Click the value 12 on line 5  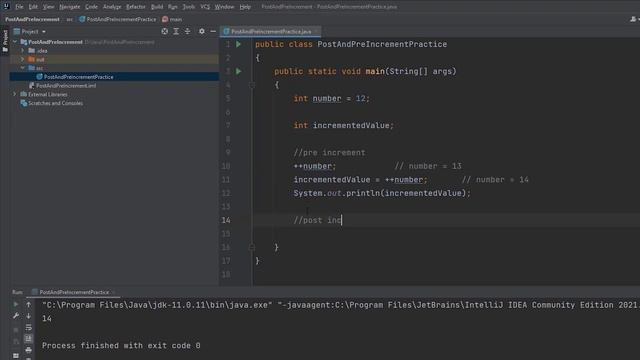click(x=360, y=99)
